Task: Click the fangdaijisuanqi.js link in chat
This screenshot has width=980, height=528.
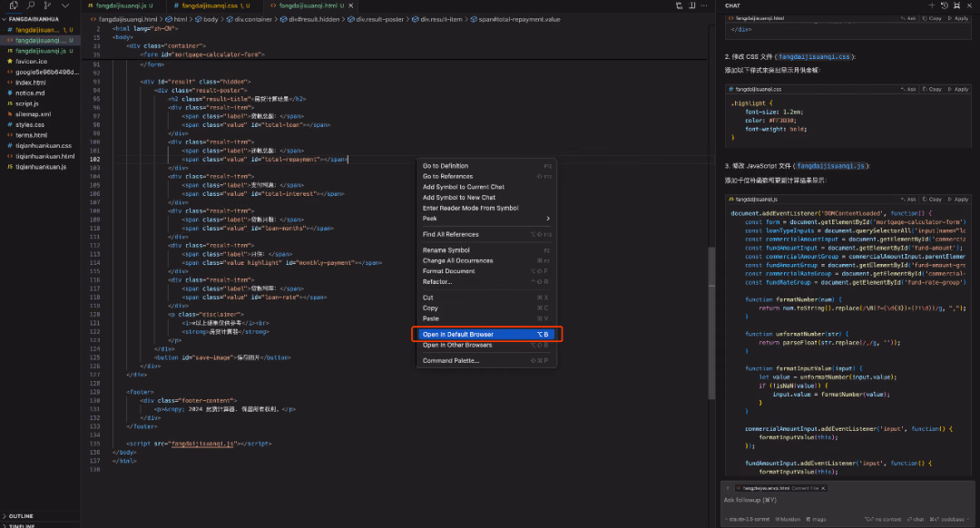Action: 830,166
